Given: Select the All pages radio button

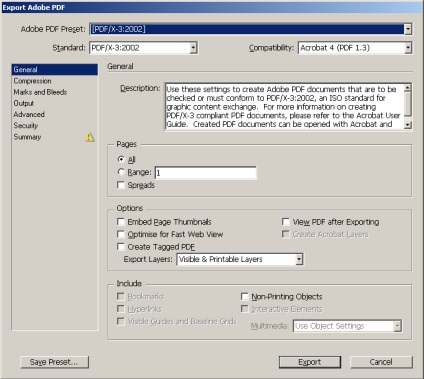Looking at the screenshot, I should [x=121, y=159].
